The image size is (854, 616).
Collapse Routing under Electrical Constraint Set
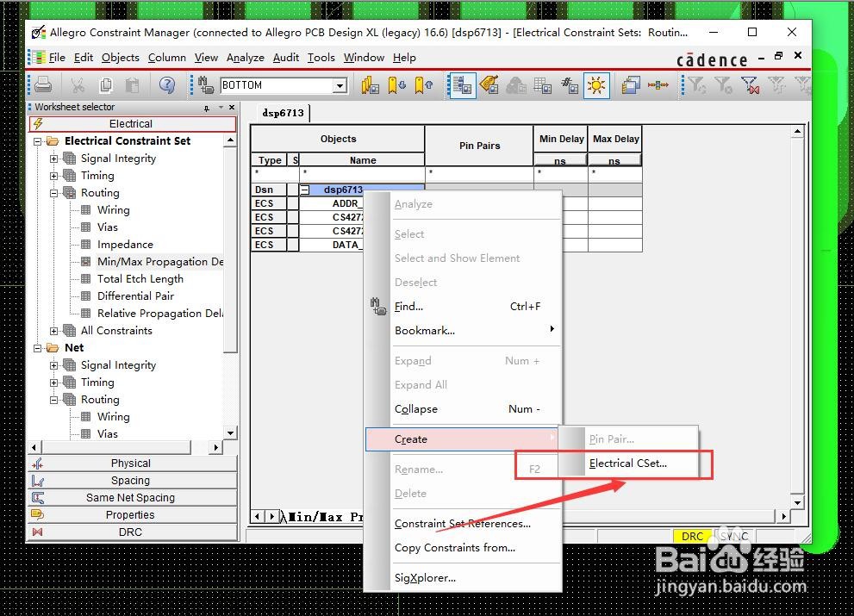coord(54,193)
